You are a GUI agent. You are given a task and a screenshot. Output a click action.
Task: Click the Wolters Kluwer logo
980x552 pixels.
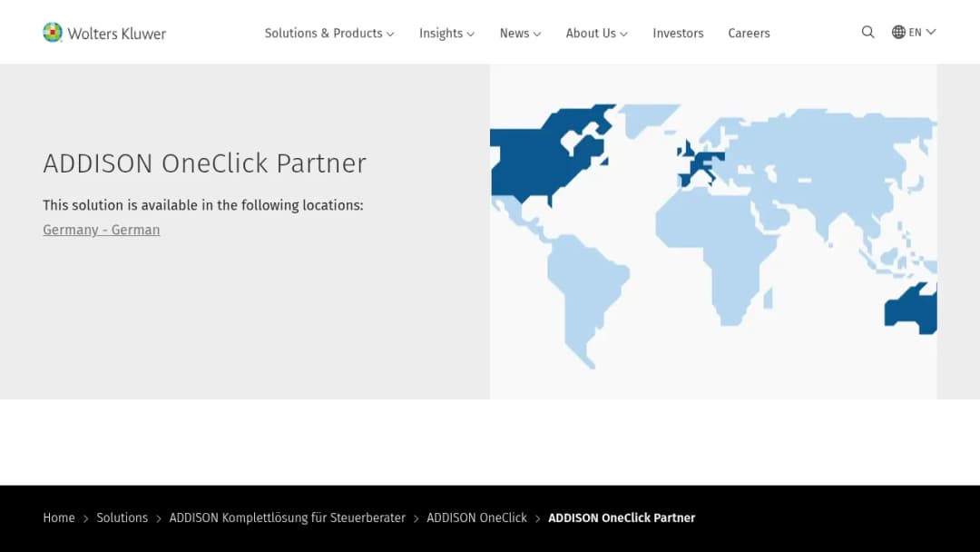pyautogui.click(x=104, y=33)
